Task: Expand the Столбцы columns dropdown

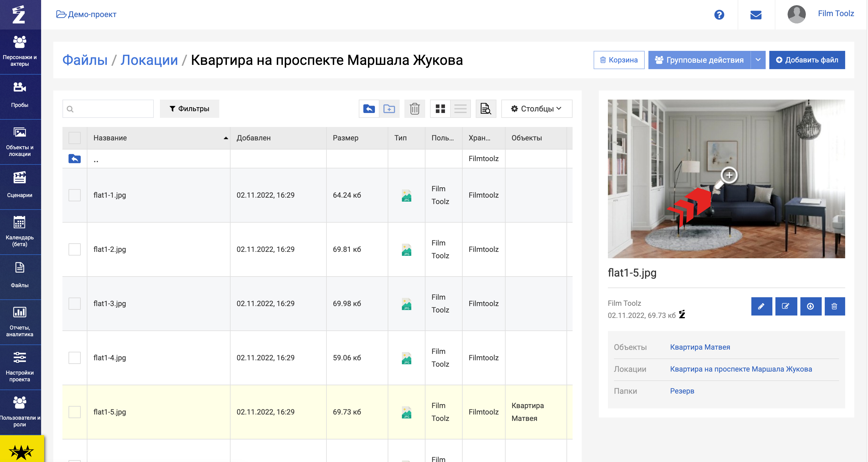Action: [536, 109]
